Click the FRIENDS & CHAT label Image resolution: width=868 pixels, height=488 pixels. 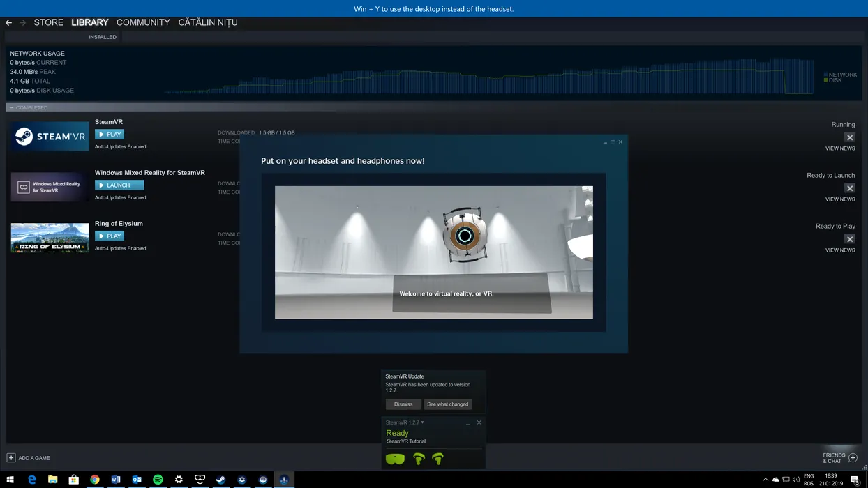pos(834,458)
